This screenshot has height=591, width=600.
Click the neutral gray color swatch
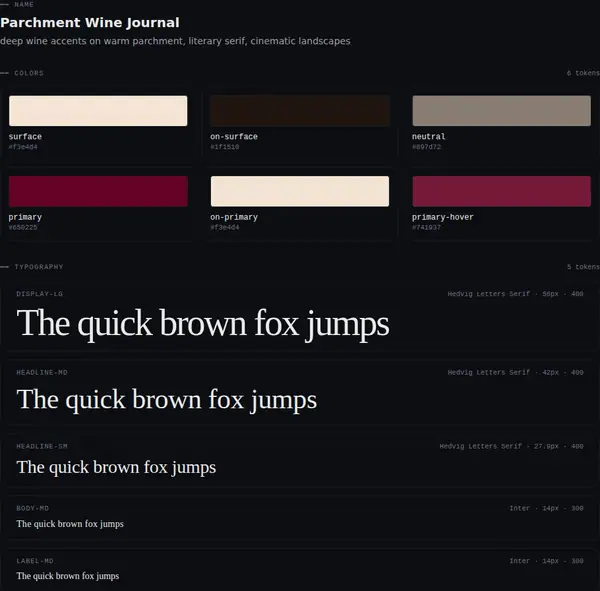coord(501,111)
